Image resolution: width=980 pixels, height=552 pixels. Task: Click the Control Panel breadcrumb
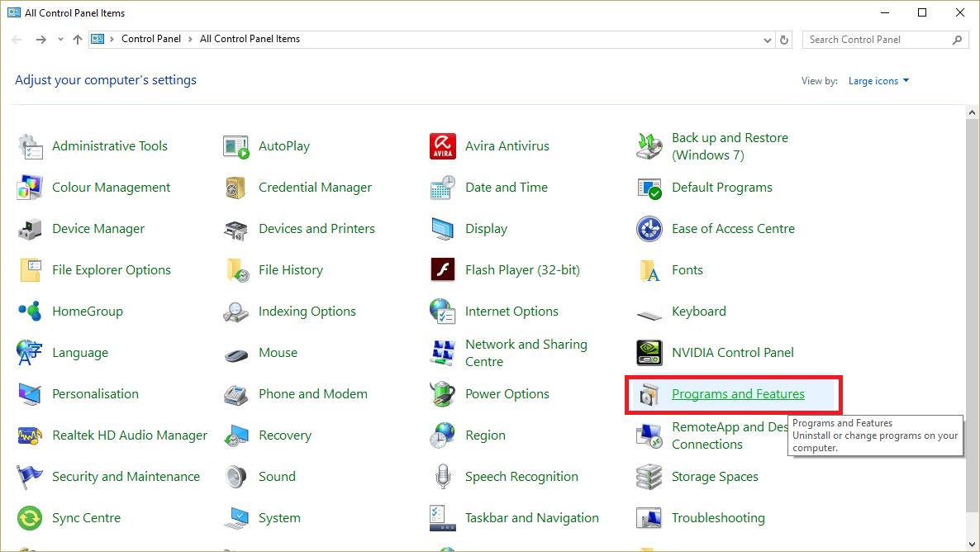click(x=151, y=39)
